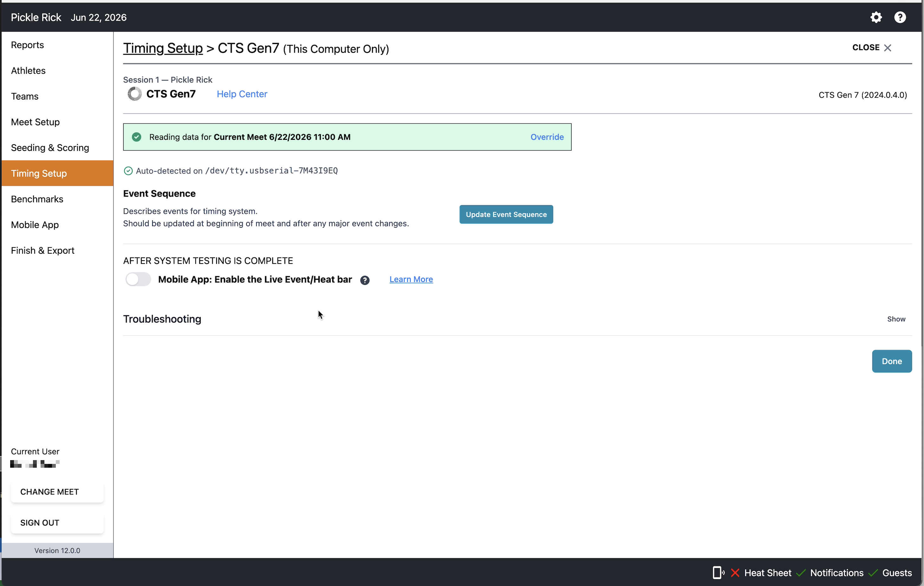Open help via the question mark icon

coord(900,17)
